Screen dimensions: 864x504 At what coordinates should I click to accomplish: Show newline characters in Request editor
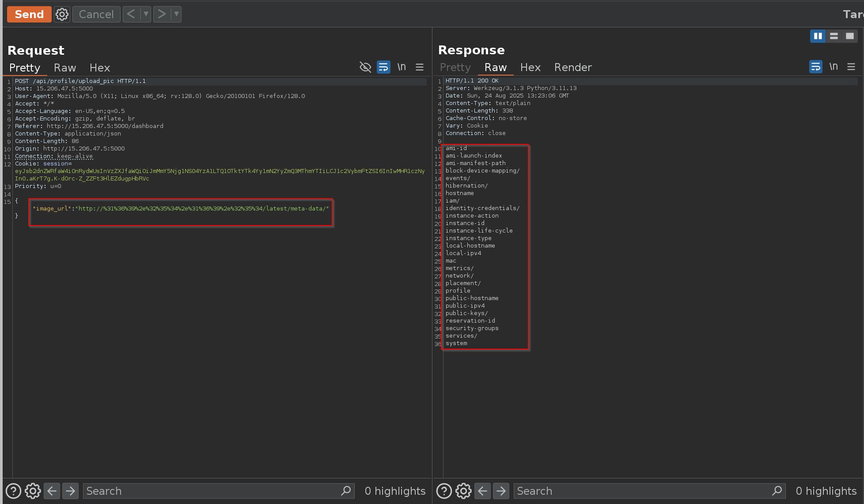401,67
